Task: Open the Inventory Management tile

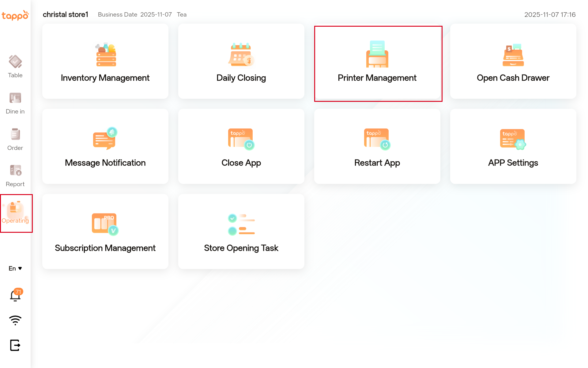Action: click(x=105, y=62)
